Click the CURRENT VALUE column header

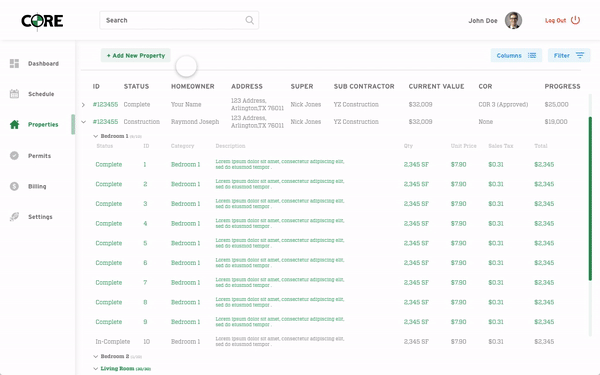point(436,86)
